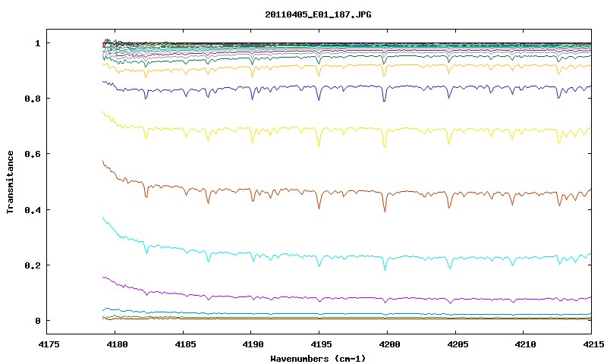Click the plot title 20110405_E01_187.JPG
Screen dimensions: 607x364
point(318,14)
